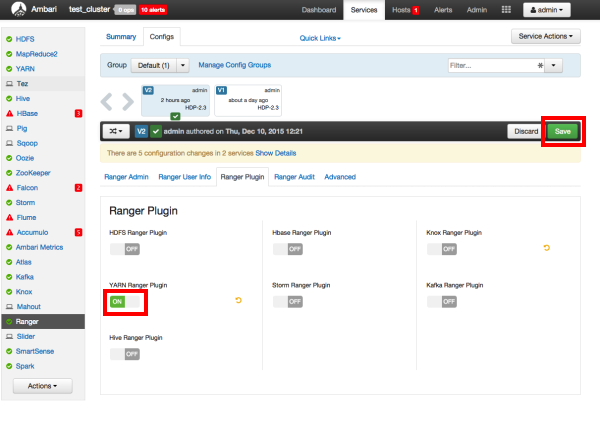Undo the YARN Ranger Plugin change
The height and width of the screenshot is (433, 600).
coord(238,300)
